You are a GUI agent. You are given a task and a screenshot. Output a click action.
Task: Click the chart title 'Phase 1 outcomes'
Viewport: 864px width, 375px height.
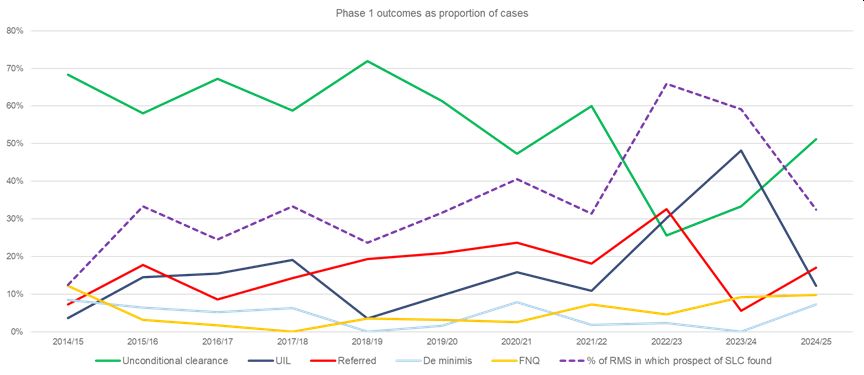click(432, 14)
